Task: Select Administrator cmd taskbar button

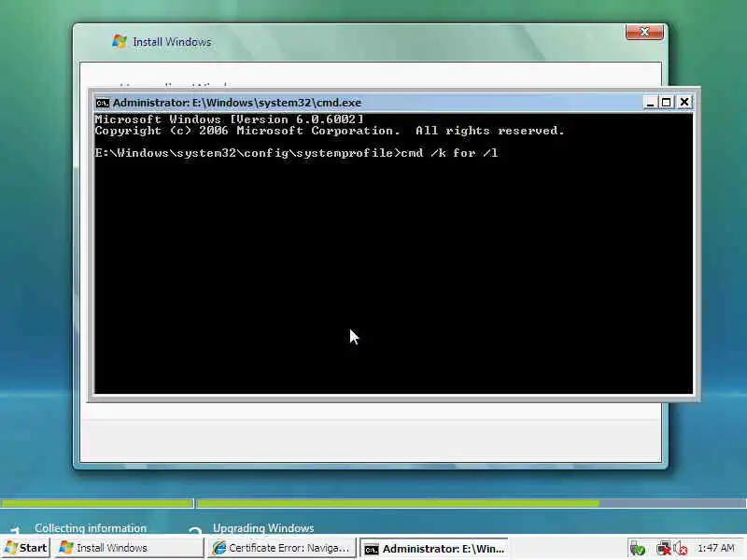Action: 434,549
